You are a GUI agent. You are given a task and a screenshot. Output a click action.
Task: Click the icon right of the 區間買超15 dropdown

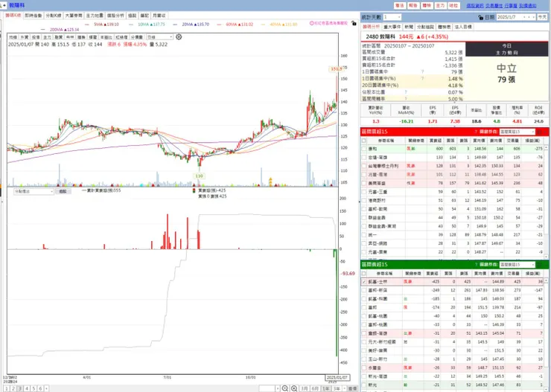(539, 132)
